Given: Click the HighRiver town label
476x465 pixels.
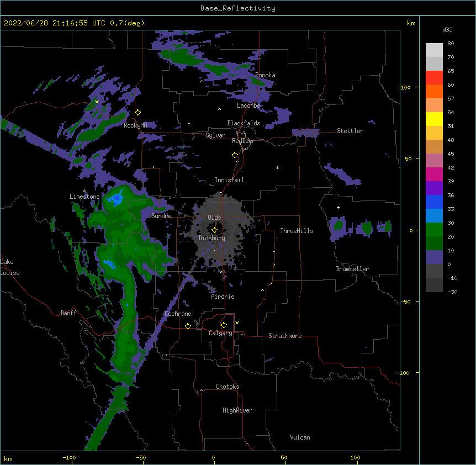Looking at the screenshot, I should [237, 410].
